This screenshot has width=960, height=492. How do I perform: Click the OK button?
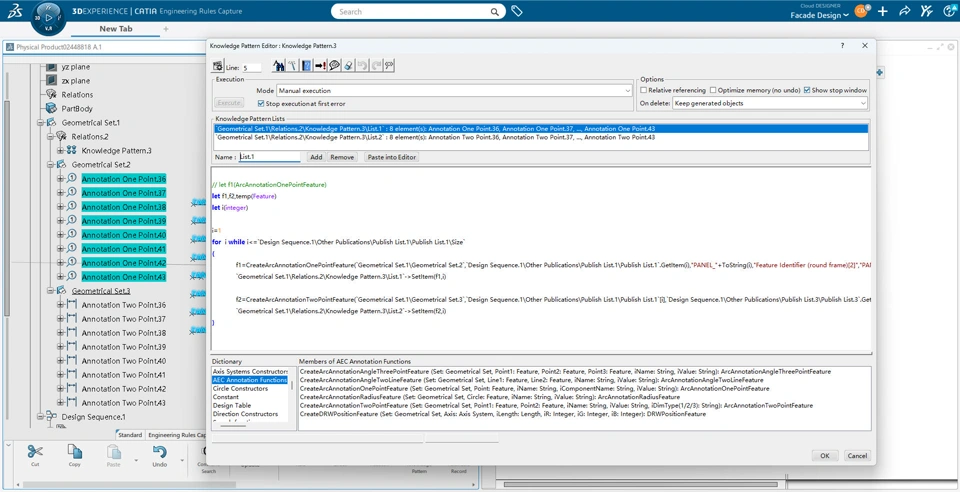coord(825,456)
